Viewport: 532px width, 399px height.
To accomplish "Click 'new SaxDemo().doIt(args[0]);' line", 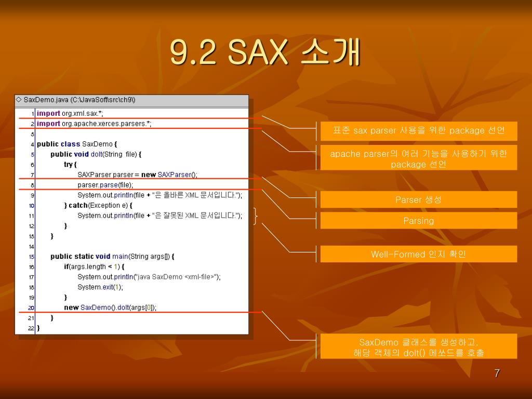I will pyautogui.click(x=110, y=308).
